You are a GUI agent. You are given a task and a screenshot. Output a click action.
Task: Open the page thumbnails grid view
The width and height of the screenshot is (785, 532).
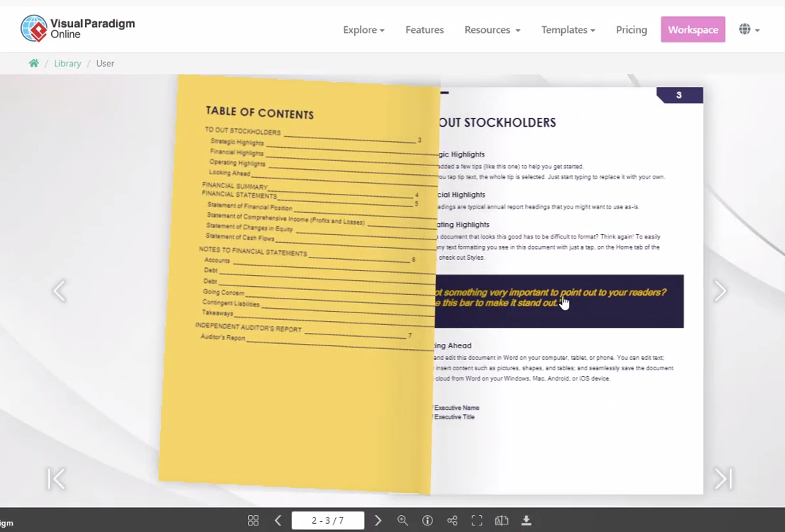(x=253, y=520)
